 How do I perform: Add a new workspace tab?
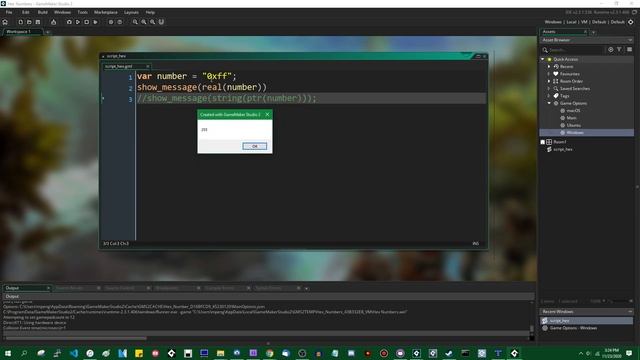(x=48, y=32)
